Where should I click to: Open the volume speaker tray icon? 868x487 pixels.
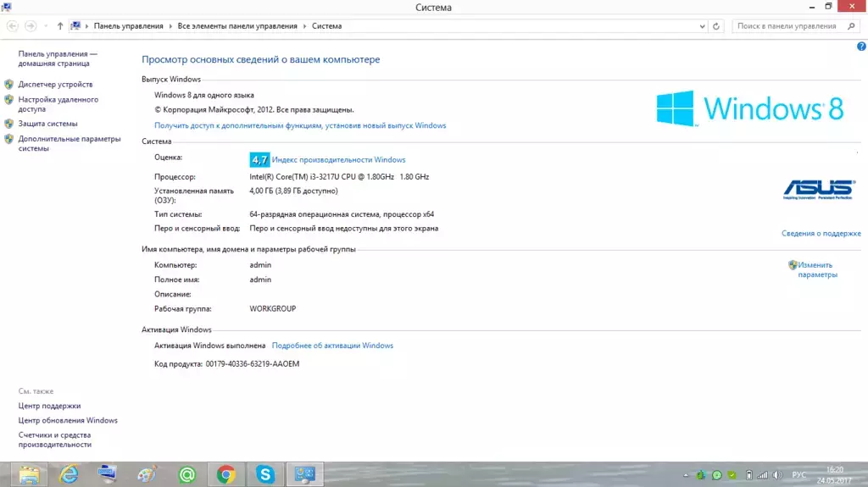pos(778,475)
